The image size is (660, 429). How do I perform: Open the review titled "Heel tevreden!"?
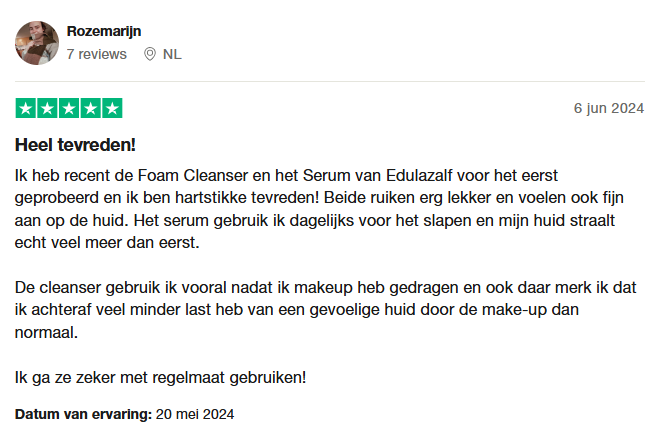point(75,144)
